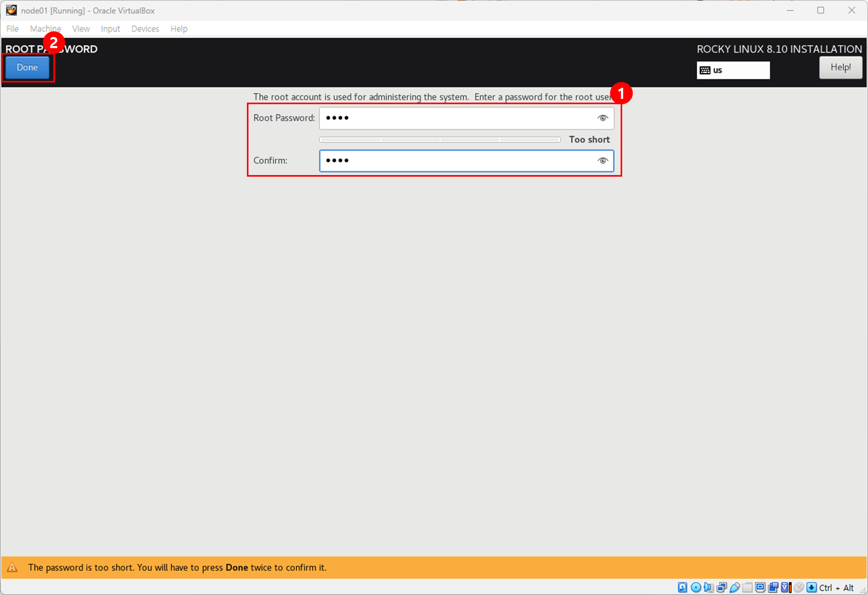The height and width of the screenshot is (595, 868).
Task: Click the display settings status icon
Action: (x=760, y=587)
